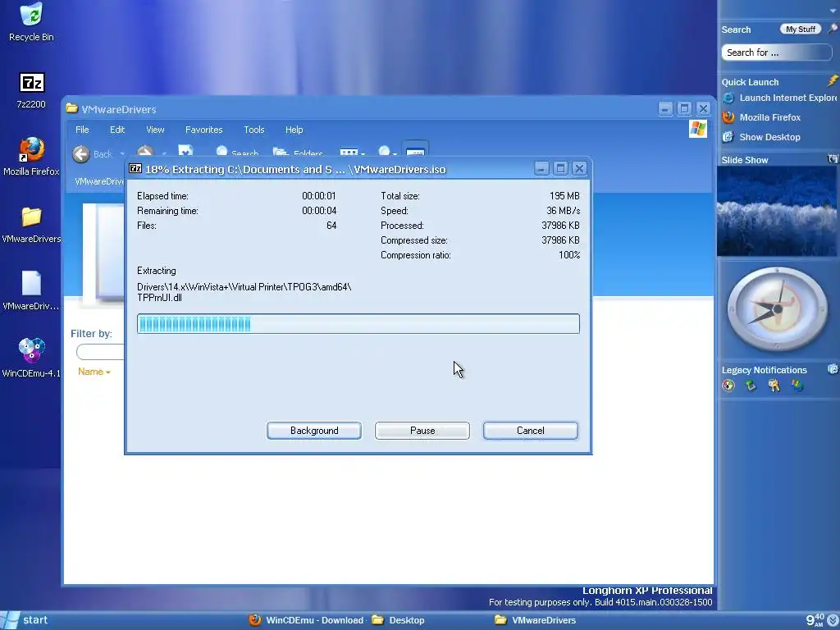Click the extraction progress bar

358,323
